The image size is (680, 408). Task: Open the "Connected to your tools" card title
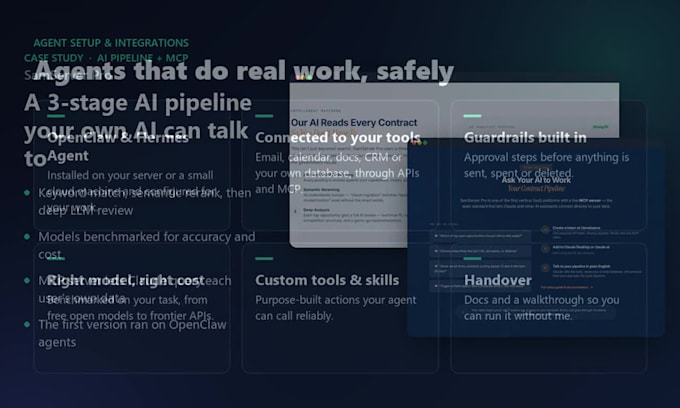click(x=337, y=137)
